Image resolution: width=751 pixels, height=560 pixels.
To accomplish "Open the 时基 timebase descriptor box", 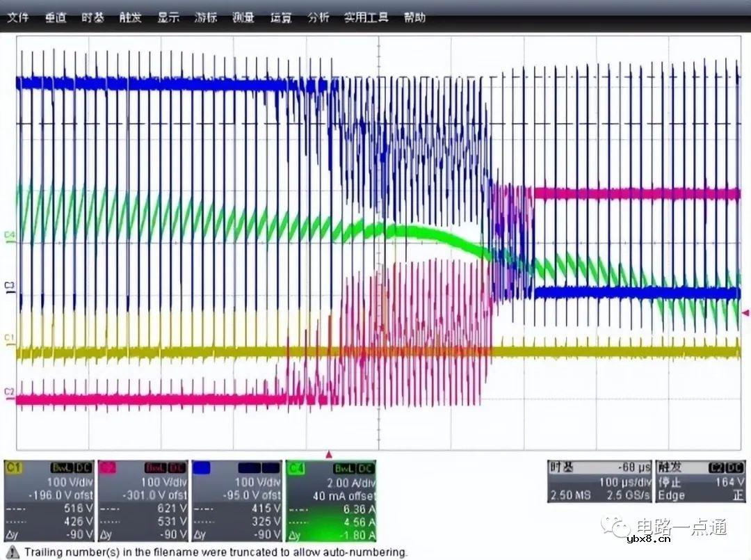I will click(599, 481).
